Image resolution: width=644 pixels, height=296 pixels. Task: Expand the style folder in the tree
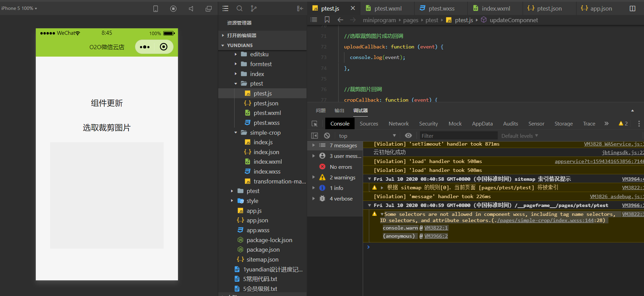pos(252,201)
